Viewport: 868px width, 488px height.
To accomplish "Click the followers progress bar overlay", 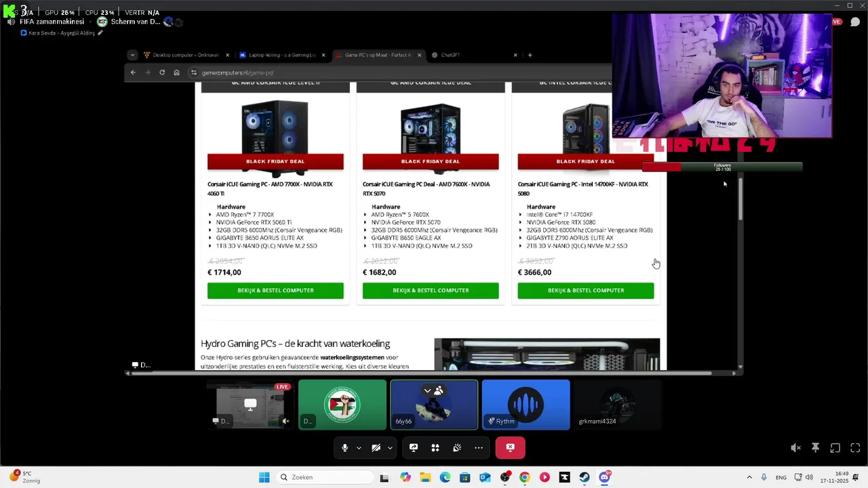I will [x=722, y=167].
